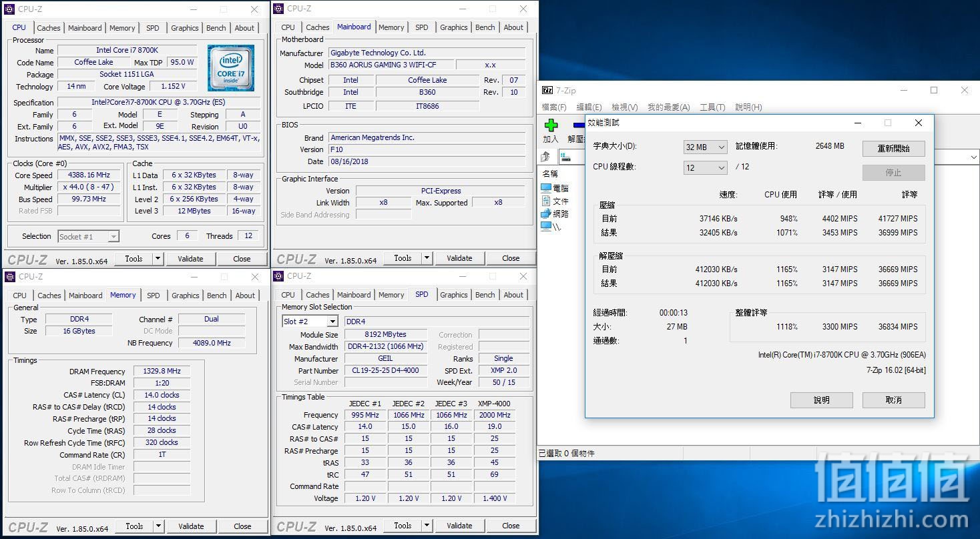Click the drive icon in the 7-Zip address bar
Screen dimensions: 980x539
point(565,157)
